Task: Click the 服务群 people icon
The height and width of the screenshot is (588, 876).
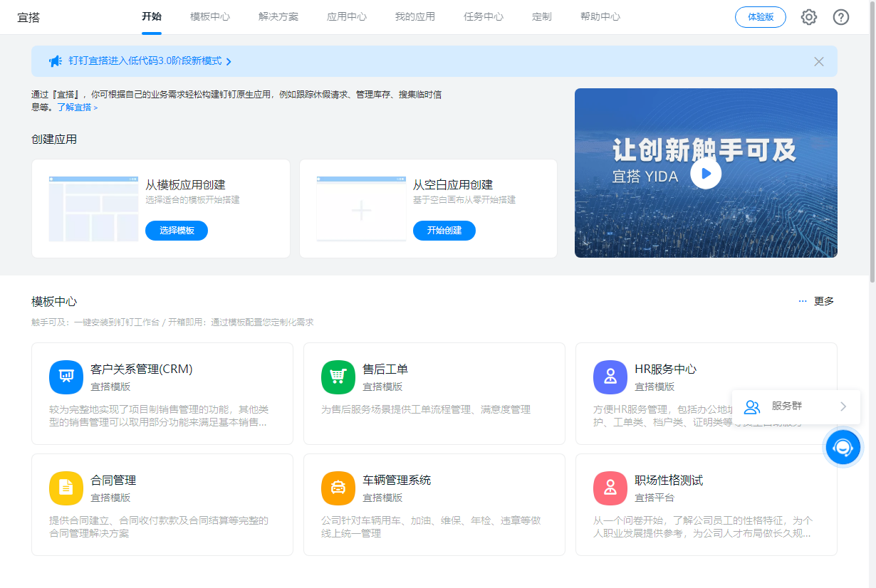Action: (752, 406)
